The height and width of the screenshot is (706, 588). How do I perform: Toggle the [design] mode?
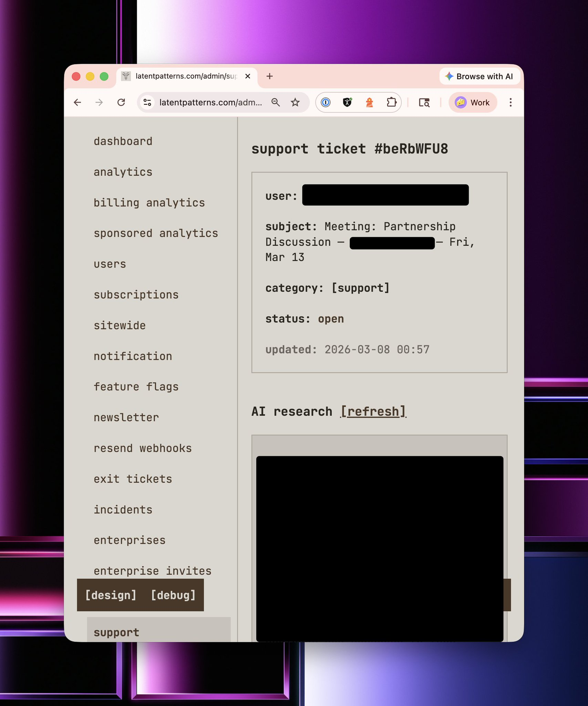pyautogui.click(x=111, y=595)
